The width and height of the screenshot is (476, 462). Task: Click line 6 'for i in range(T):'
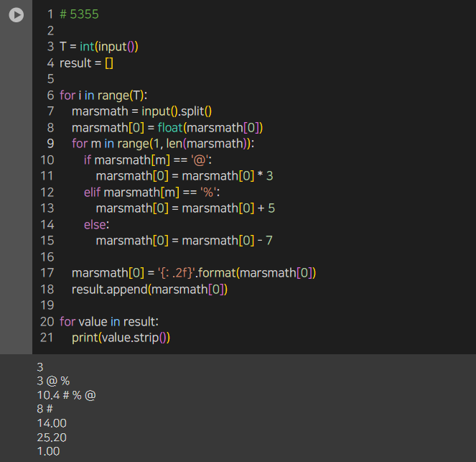pyautogui.click(x=103, y=96)
